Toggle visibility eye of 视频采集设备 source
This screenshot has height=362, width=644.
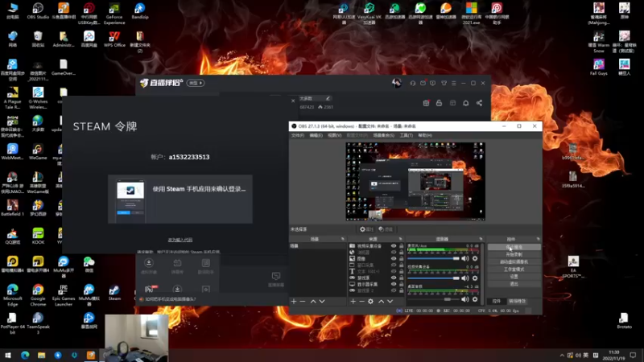click(394, 246)
